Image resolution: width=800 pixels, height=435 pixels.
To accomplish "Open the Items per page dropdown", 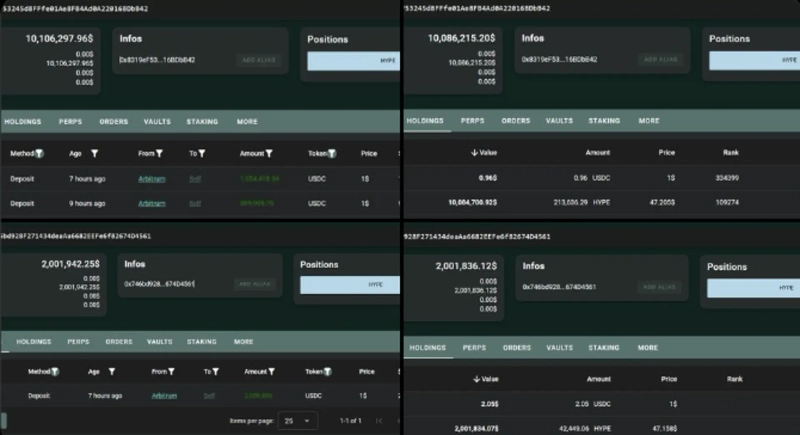I will [x=297, y=421].
